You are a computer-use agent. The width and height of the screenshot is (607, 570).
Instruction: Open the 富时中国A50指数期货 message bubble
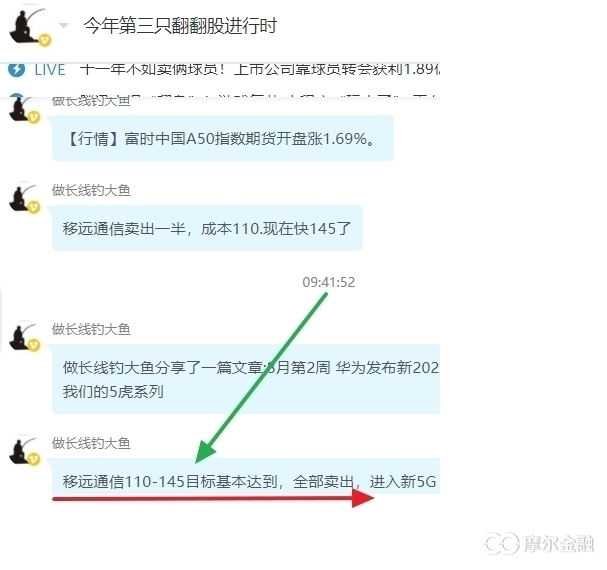[x=223, y=138]
